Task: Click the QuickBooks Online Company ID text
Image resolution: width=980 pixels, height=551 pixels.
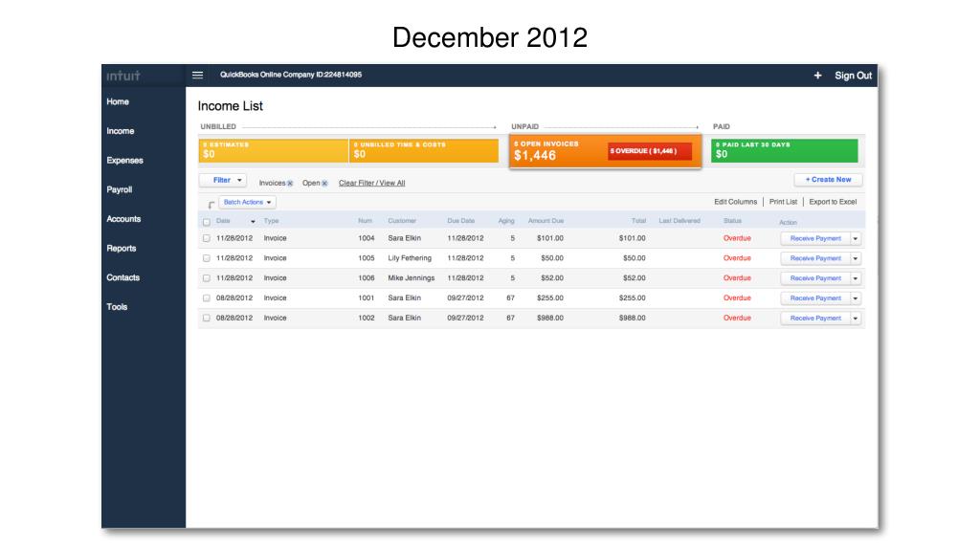Action: click(291, 75)
